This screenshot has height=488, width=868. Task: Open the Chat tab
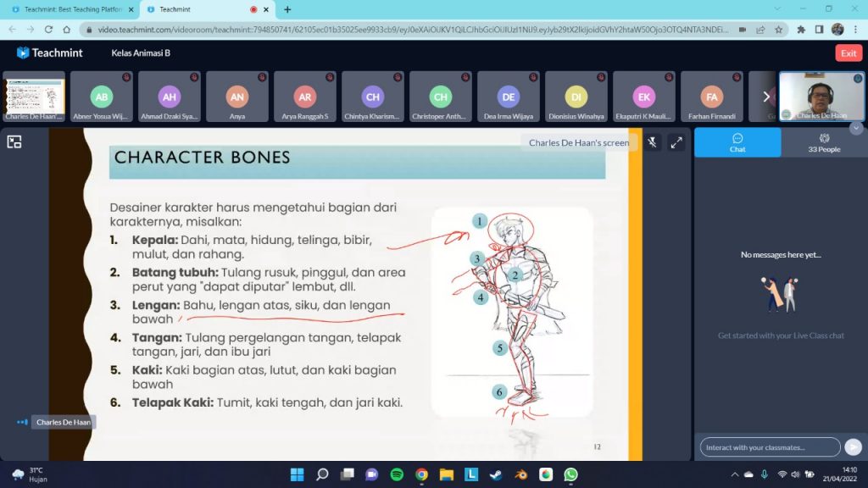coord(737,143)
